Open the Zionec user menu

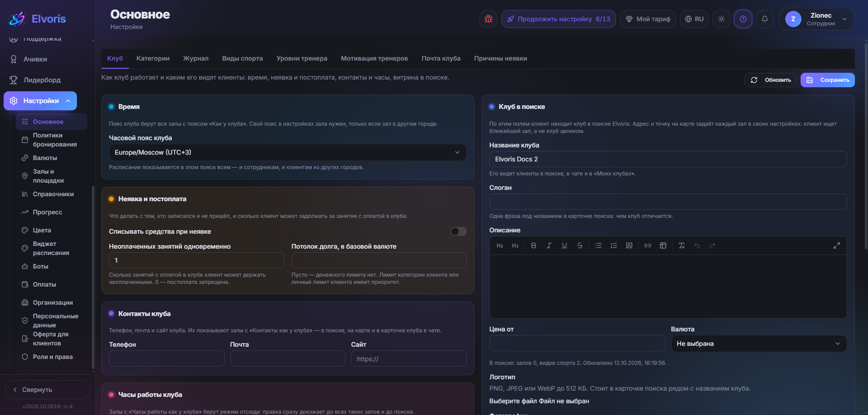816,19
